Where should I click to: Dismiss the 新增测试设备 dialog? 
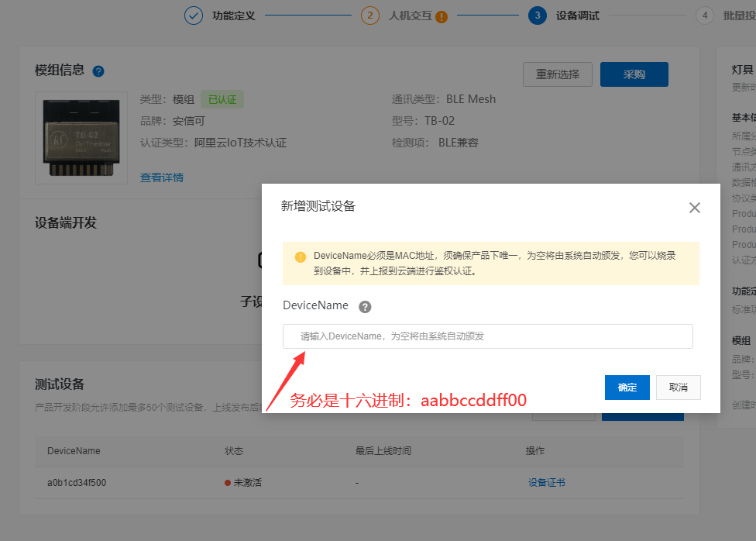click(694, 207)
